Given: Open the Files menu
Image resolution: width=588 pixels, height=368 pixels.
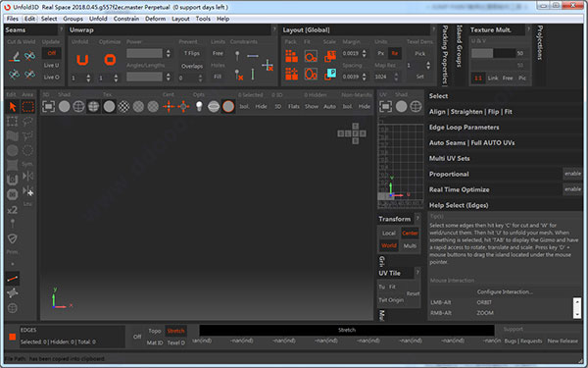Looking at the screenshot, I should pos(13,19).
